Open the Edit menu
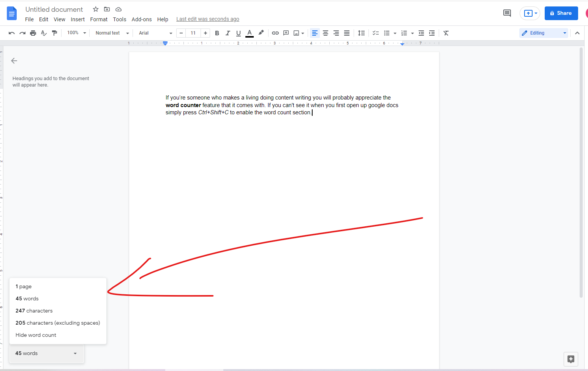Image resolution: width=588 pixels, height=371 pixels. click(x=44, y=19)
